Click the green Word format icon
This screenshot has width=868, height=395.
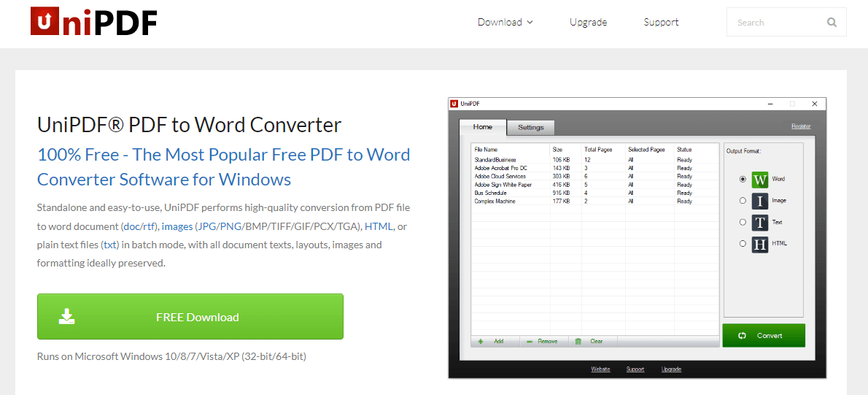(x=760, y=180)
